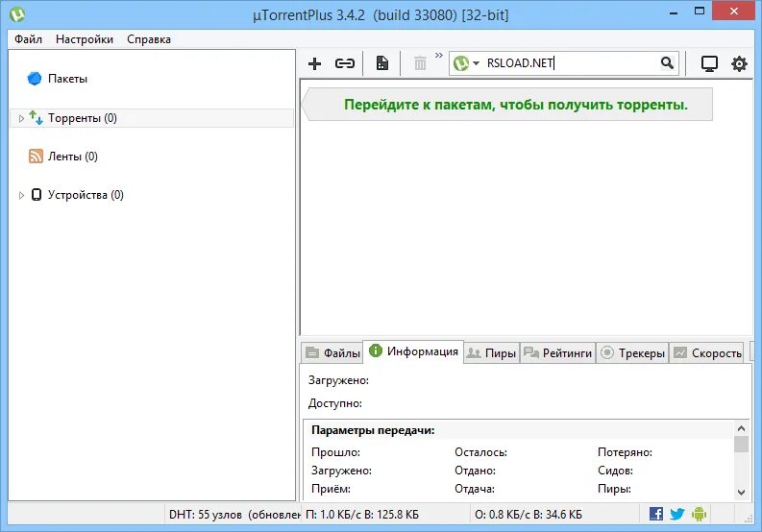The height and width of the screenshot is (532, 762).
Task: Click the DHT: 55 узлов status entry
Action: (234, 515)
